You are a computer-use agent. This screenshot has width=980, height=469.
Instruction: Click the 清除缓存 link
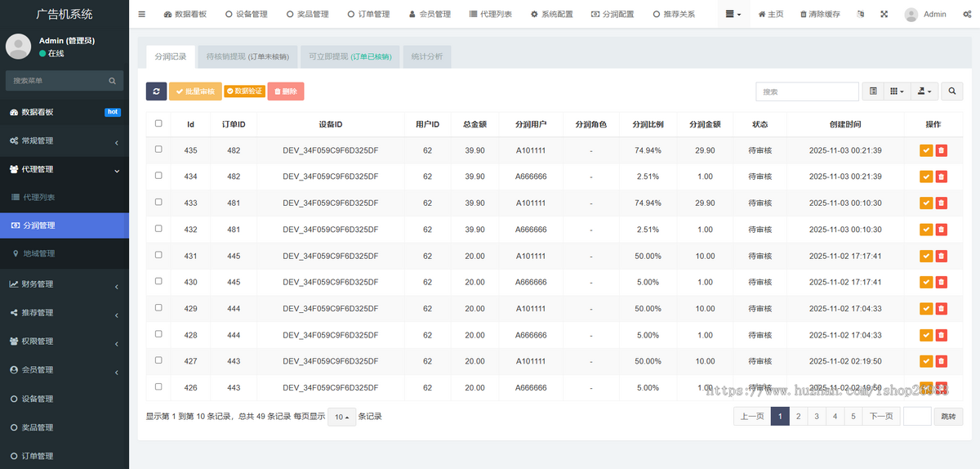click(820, 14)
